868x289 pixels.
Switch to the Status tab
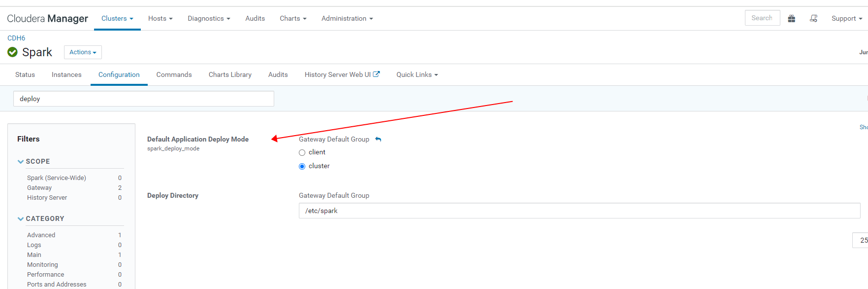point(25,74)
